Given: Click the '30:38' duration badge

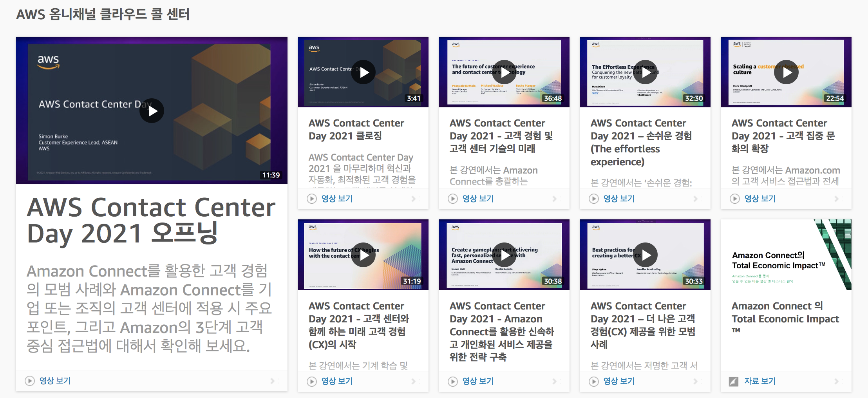Looking at the screenshot, I should point(553,281).
